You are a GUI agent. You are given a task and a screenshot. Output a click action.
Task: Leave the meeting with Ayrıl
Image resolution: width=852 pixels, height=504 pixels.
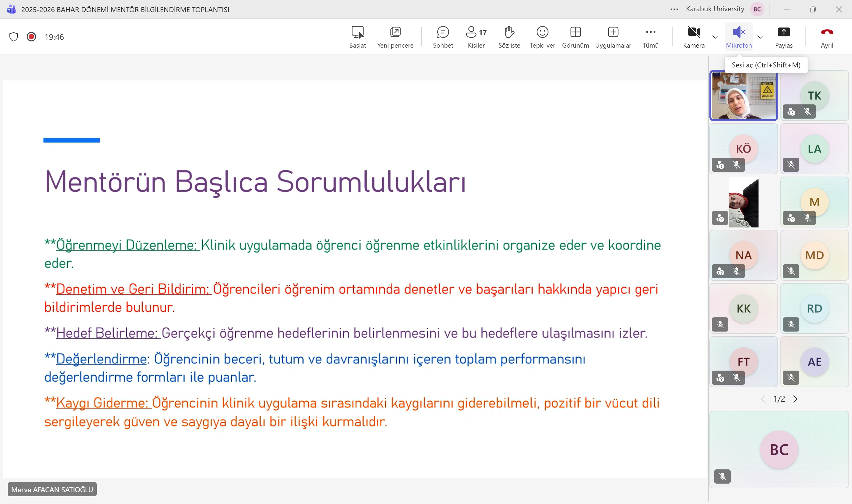click(827, 37)
